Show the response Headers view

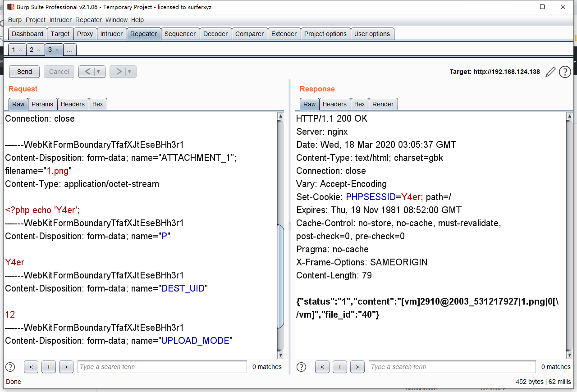coord(334,104)
